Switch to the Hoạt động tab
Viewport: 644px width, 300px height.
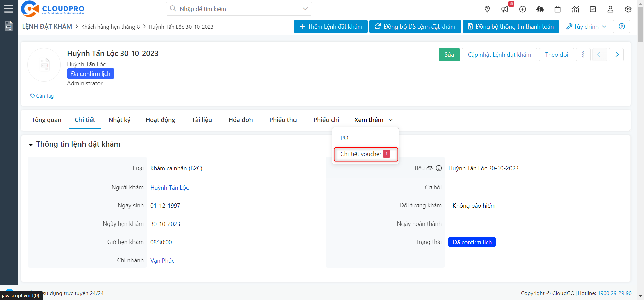tap(160, 120)
